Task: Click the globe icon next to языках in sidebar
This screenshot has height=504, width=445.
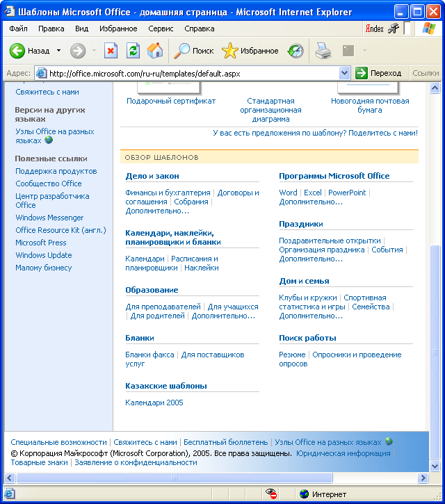Action: tap(49, 140)
